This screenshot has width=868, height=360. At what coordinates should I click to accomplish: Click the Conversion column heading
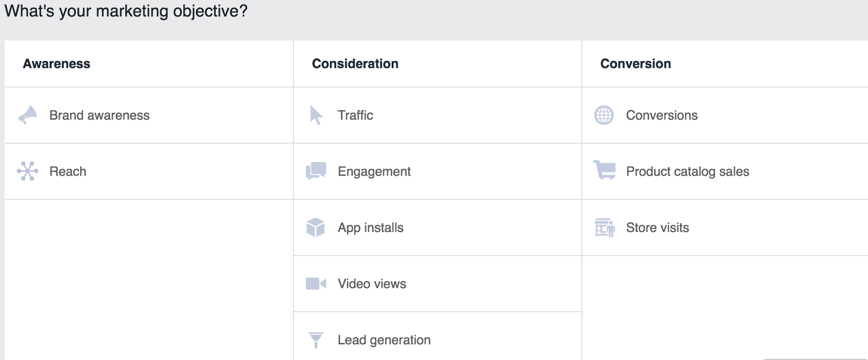coord(636,63)
